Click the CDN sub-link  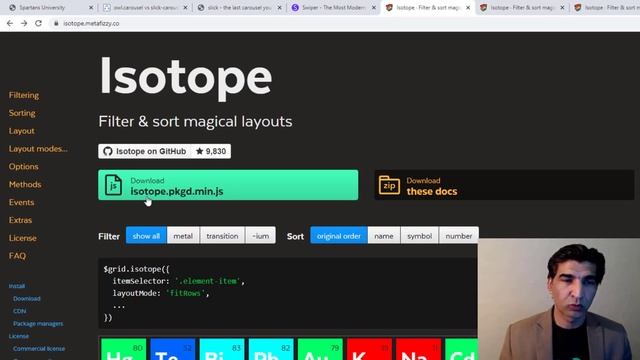19,311
